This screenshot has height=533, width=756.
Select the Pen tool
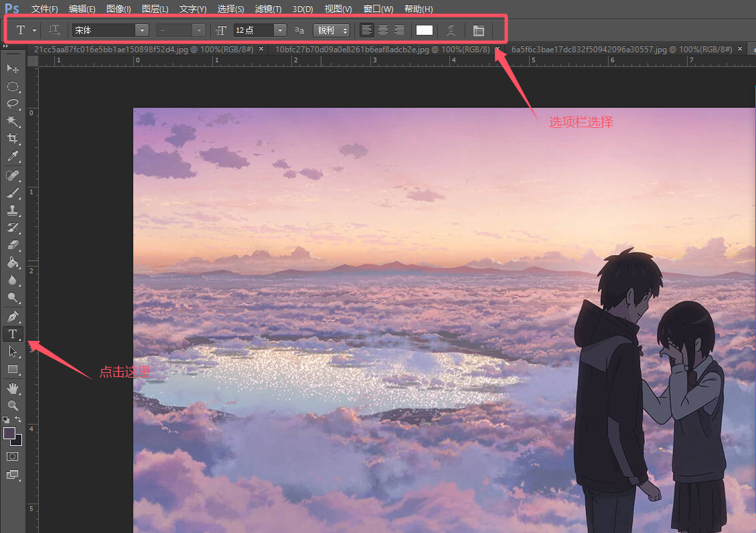pos(13,317)
